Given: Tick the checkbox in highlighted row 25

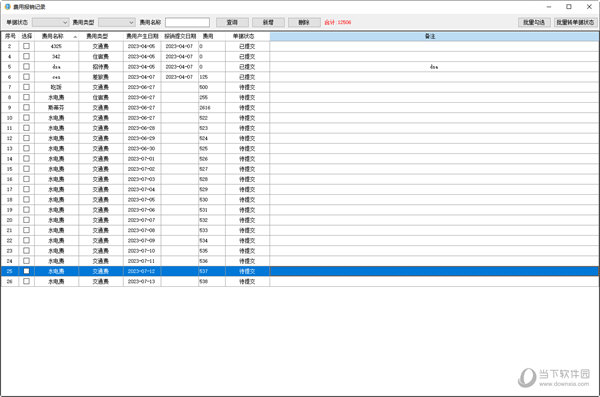Looking at the screenshot, I should (x=26, y=271).
